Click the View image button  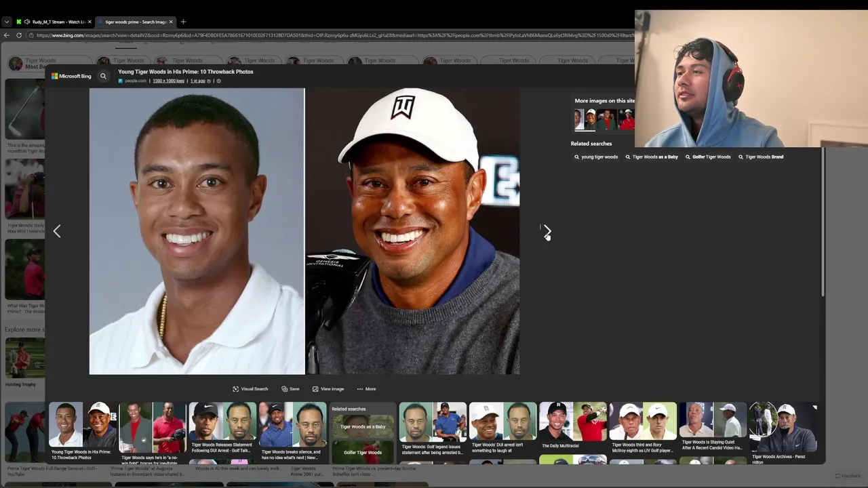click(x=328, y=389)
